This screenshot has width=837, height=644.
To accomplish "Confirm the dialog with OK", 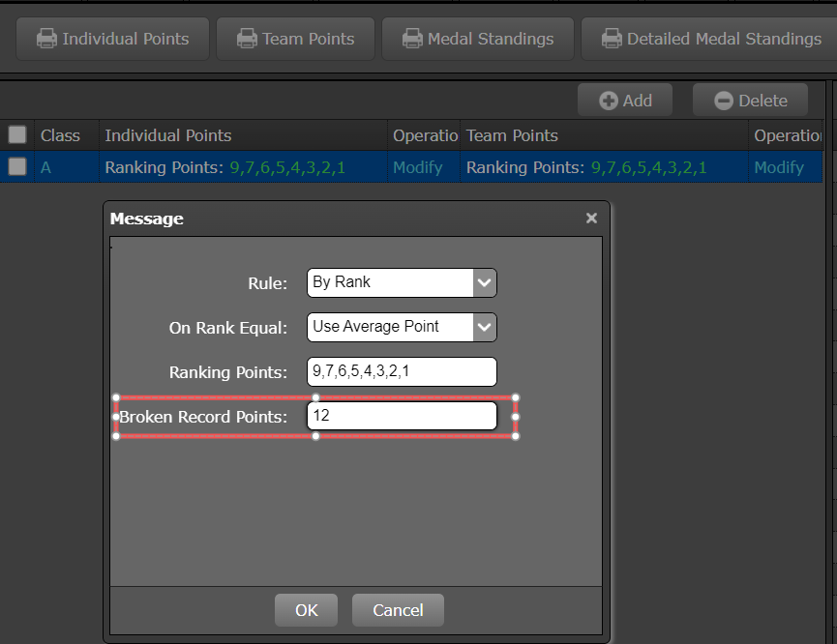I will [306, 610].
